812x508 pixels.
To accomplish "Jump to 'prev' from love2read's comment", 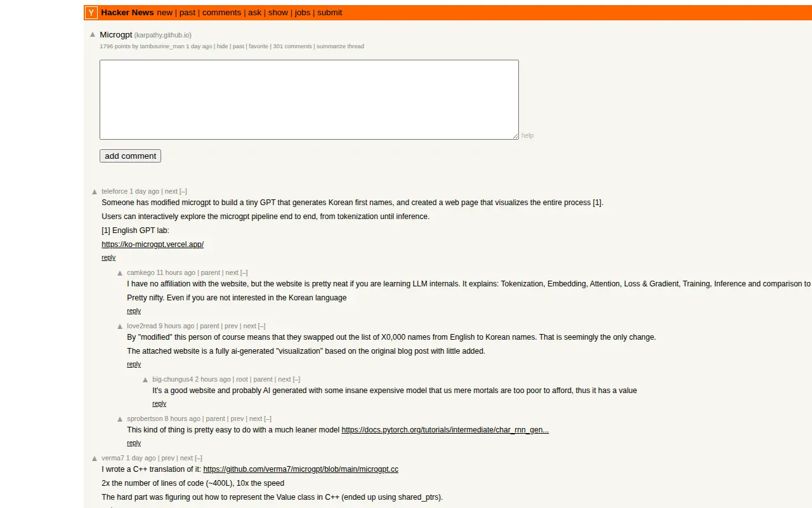I will [231, 326].
